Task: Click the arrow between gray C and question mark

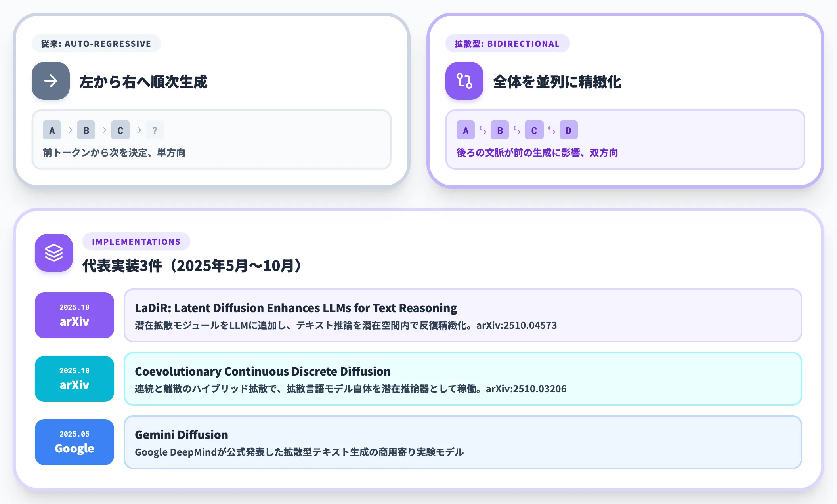Action: [x=138, y=130]
